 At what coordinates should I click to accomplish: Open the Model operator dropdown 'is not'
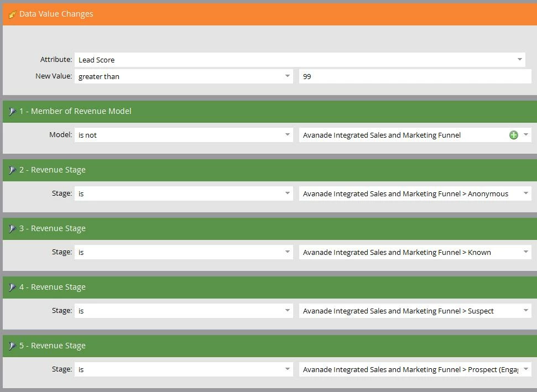pyautogui.click(x=288, y=134)
